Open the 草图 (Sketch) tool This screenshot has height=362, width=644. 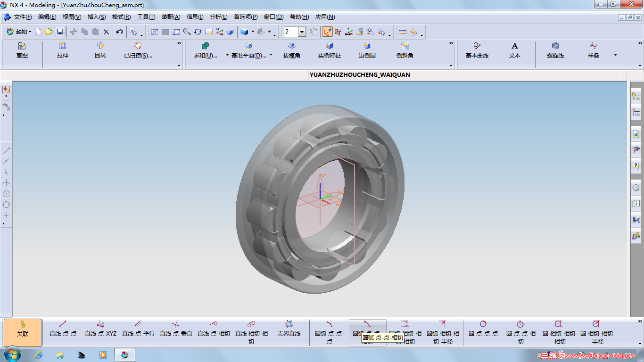[x=22, y=51]
